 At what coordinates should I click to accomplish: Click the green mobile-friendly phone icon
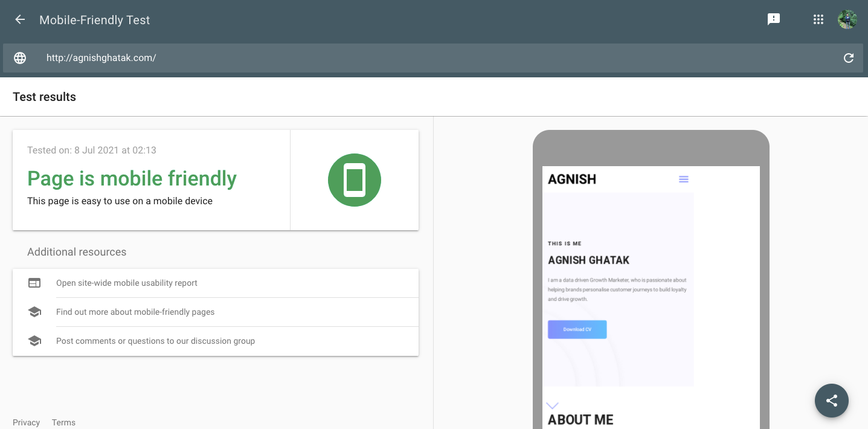click(355, 179)
